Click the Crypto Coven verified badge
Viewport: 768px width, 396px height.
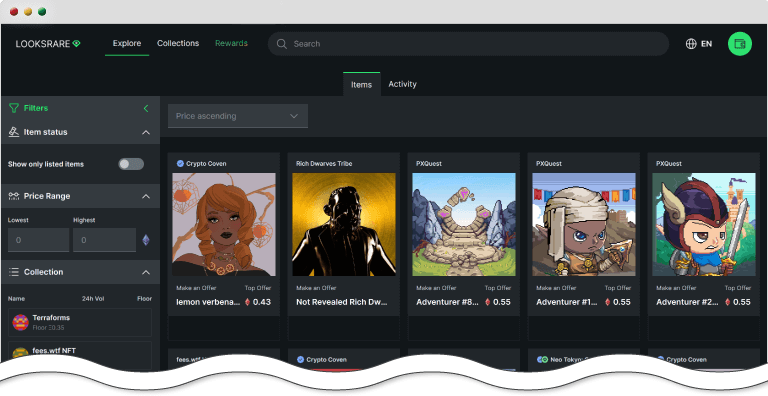click(x=180, y=163)
